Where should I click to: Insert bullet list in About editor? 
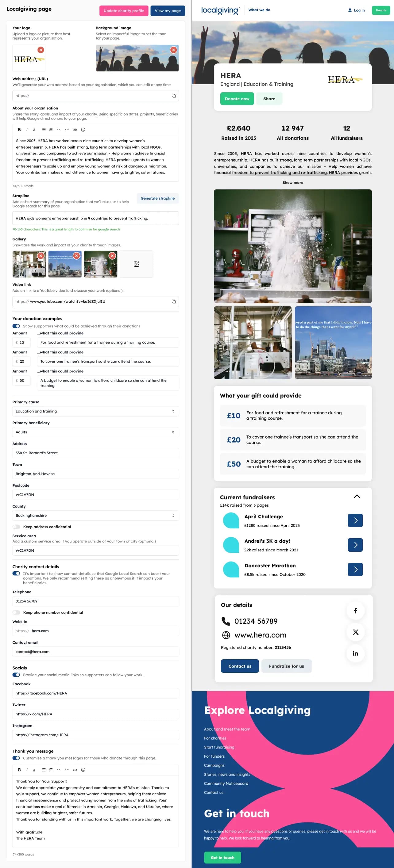(44, 130)
